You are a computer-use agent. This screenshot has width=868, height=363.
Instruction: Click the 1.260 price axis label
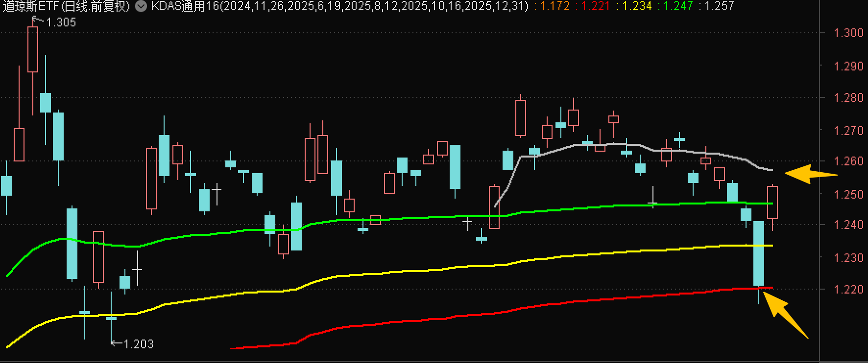pos(848,161)
